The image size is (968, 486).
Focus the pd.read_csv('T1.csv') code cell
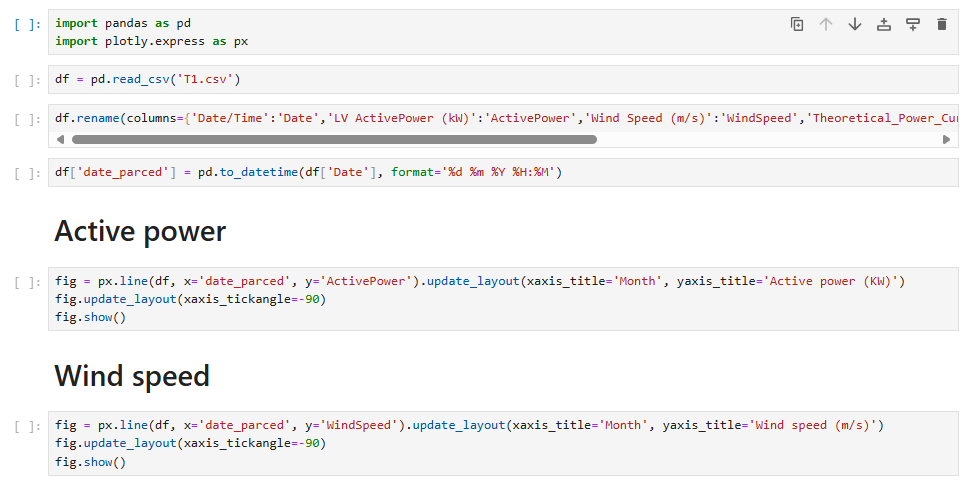503,79
